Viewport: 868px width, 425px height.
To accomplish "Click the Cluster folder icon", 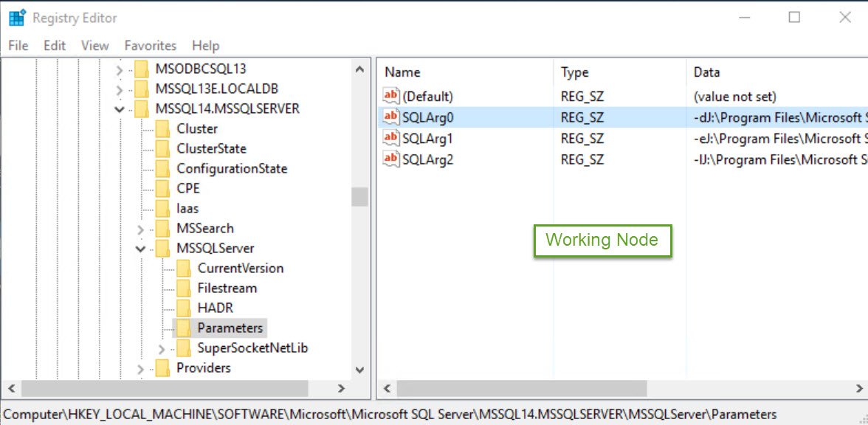I will (x=162, y=129).
